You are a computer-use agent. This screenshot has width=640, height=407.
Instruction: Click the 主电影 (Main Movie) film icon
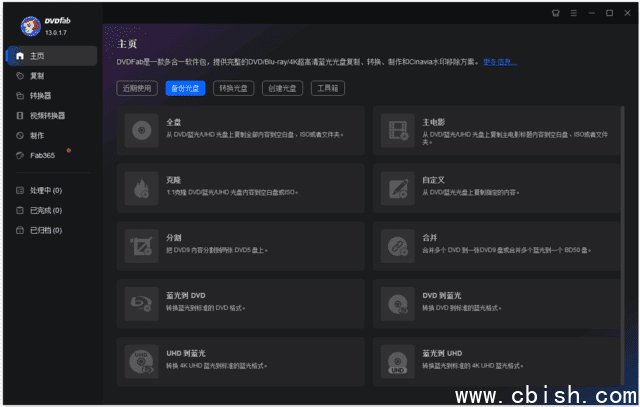point(399,128)
